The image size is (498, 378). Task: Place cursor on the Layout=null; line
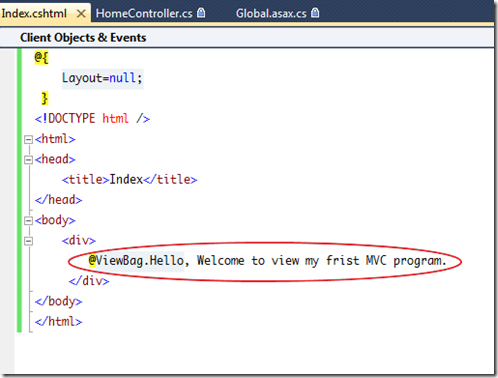102,78
